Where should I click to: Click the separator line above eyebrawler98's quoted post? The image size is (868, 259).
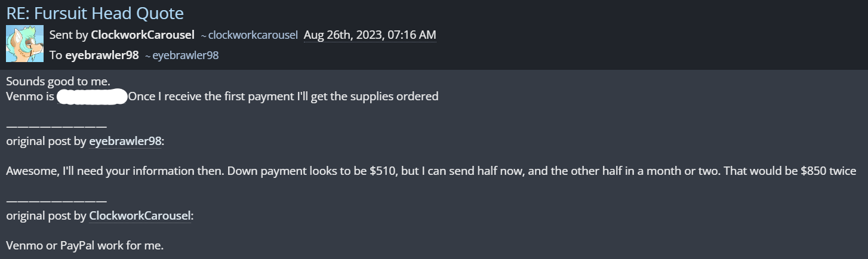(x=57, y=126)
